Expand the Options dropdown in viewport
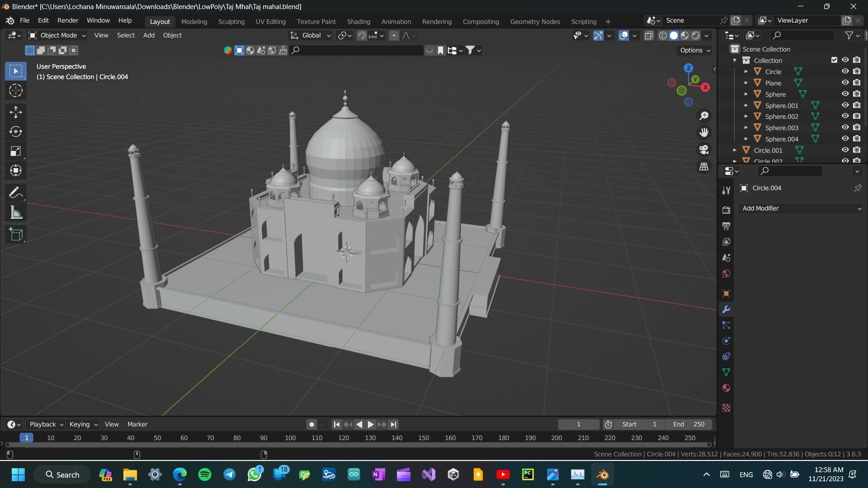Image resolution: width=868 pixels, height=488 pixels. tap(695, 50)
